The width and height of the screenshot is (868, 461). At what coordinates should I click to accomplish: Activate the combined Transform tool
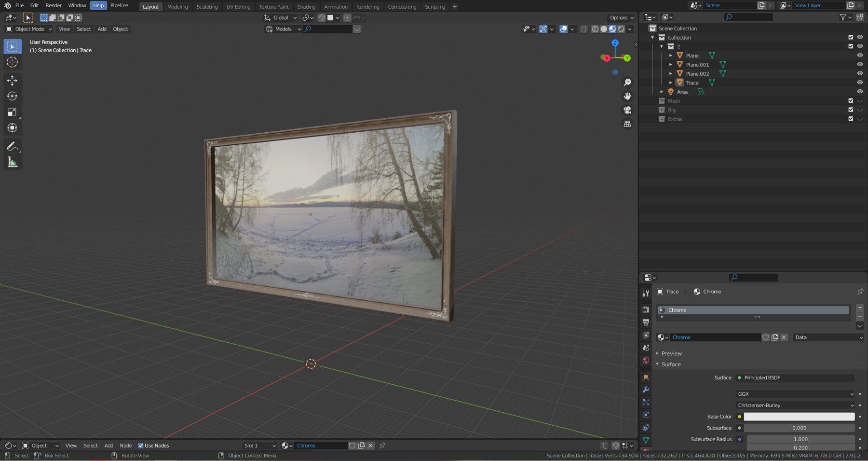(12, 128)
